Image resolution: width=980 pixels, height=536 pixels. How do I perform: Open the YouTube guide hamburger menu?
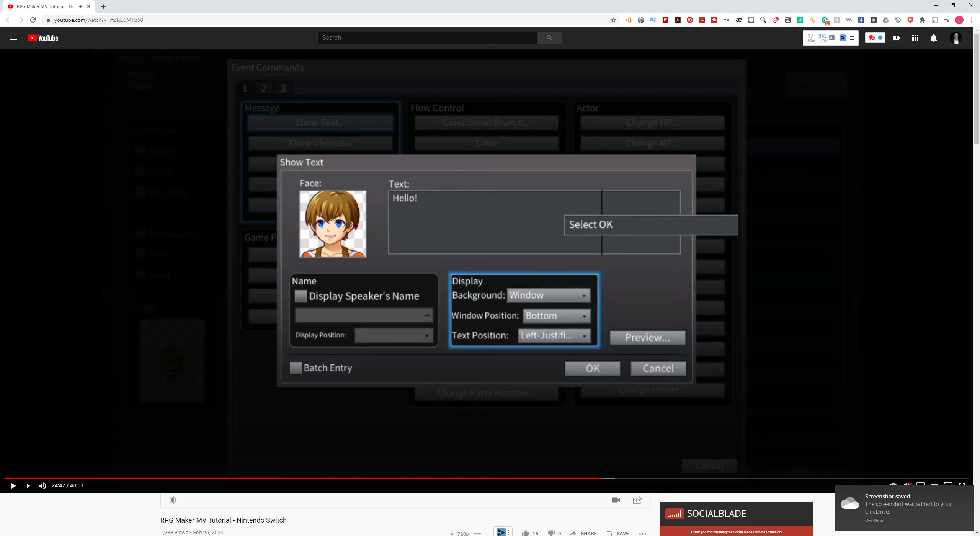point(14,38)
